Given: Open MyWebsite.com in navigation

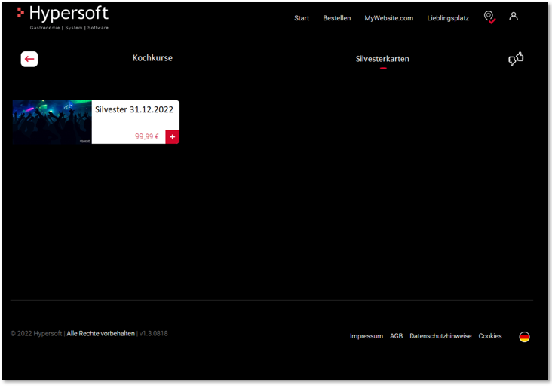Looking at the screenshot, I should point(388,18).
